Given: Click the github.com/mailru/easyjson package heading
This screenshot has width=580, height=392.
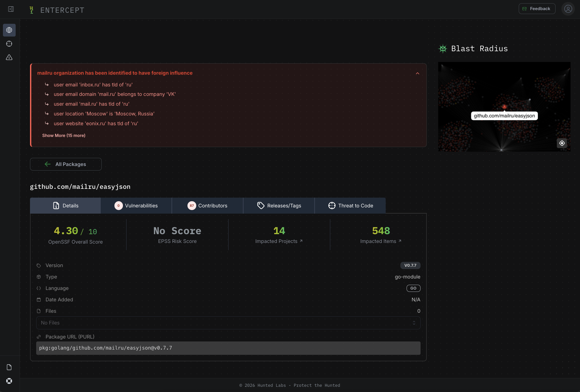Looking at the screenshot, I should pyautogui.click(x=80, y=187).
